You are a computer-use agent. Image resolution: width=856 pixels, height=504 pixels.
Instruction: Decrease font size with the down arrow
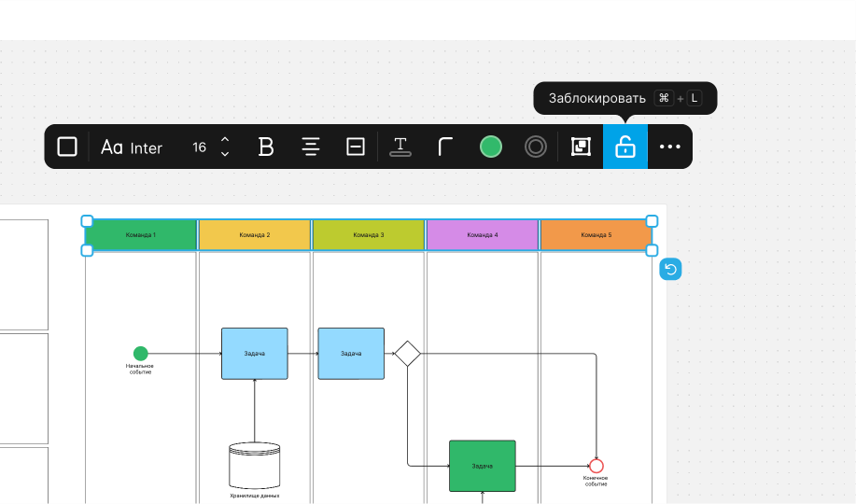click(x=225, y=154)
